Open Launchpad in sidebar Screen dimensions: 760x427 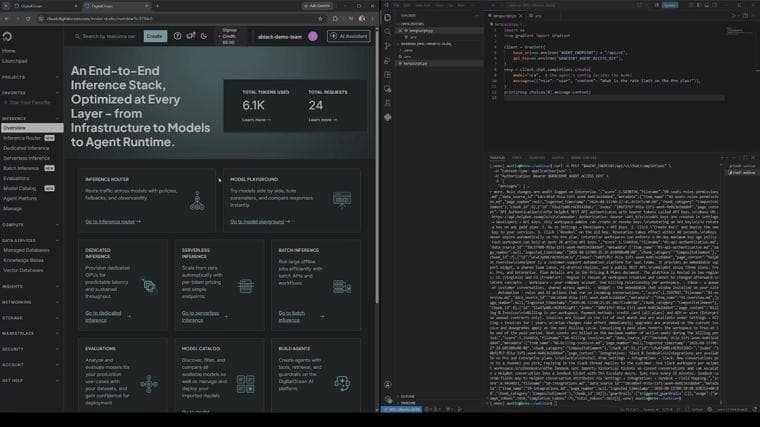click(15, 61)
